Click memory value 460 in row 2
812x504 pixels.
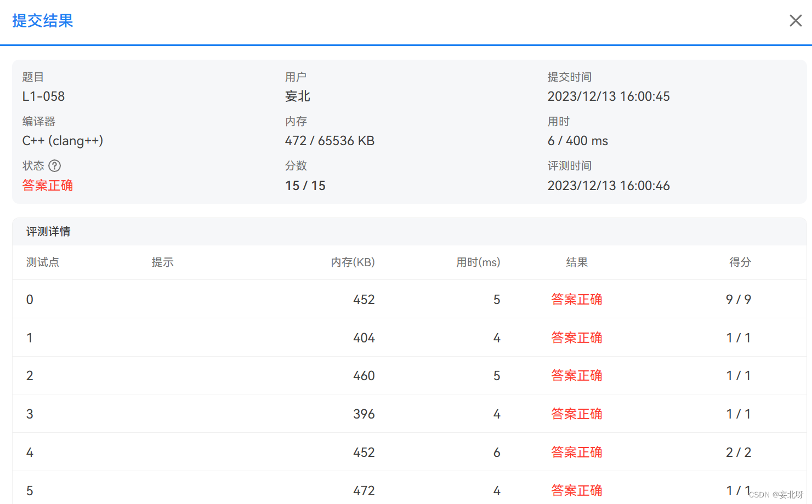click(x=364, y=376)
